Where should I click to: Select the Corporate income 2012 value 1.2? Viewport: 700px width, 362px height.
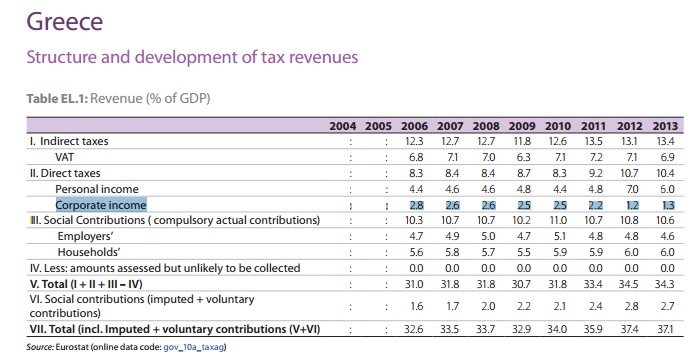(632, 205)
